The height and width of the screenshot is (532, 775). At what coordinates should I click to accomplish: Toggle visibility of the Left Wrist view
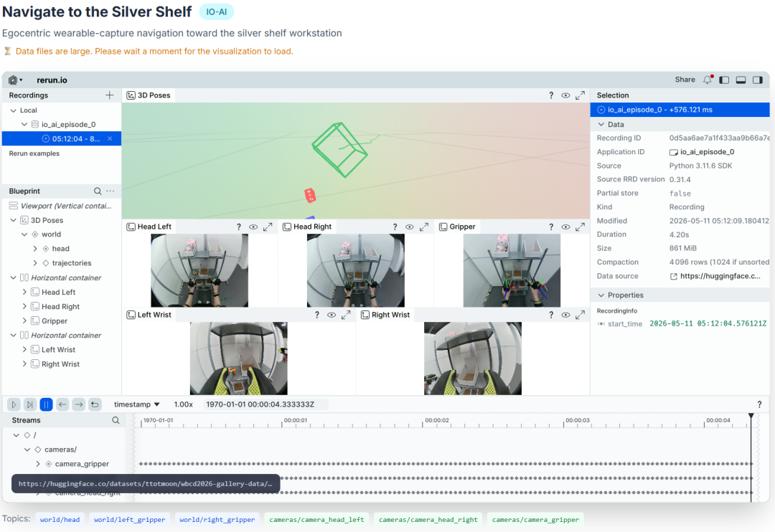tap(332, 315)
